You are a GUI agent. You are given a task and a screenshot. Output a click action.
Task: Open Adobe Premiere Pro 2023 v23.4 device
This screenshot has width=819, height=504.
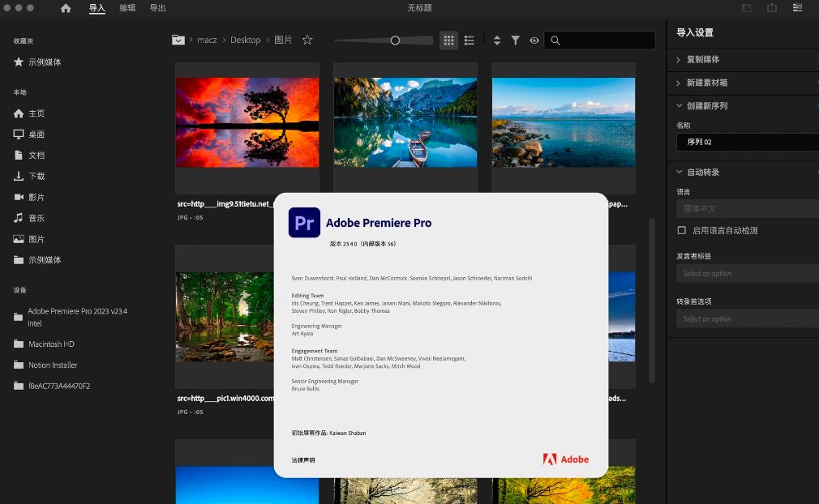(71, 317)
